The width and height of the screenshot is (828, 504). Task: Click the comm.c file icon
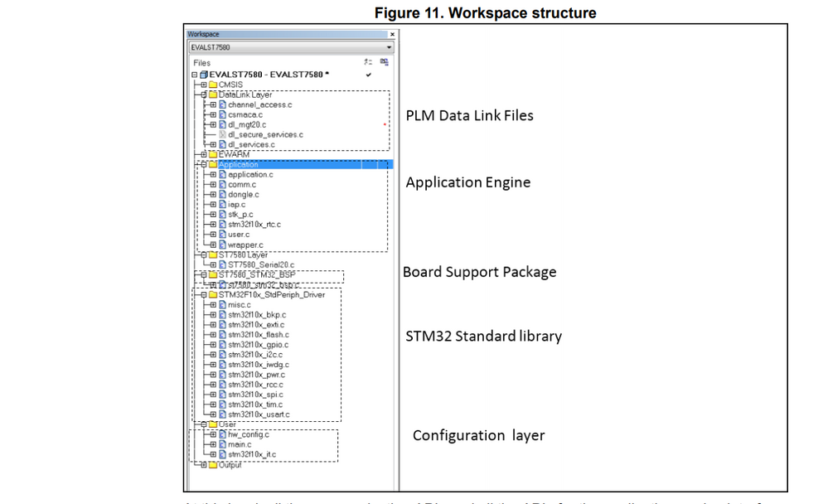pyautogui.click(x=222, y=184)
